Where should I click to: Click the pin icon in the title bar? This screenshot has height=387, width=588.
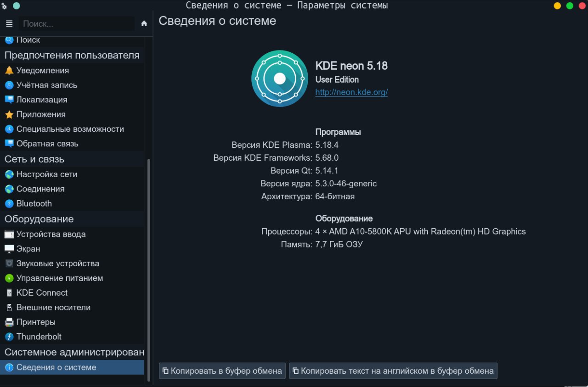pos(5,6)
